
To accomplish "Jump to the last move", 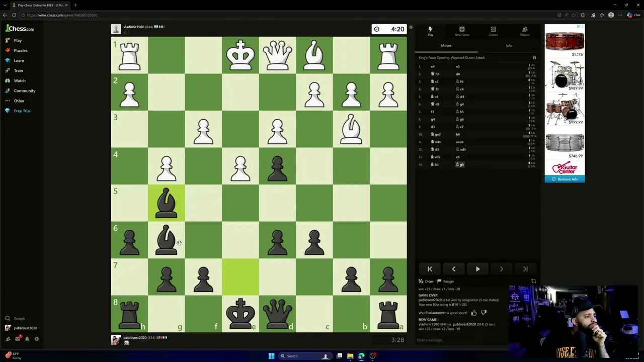I will pyautogui.click(x=525, y=269).
